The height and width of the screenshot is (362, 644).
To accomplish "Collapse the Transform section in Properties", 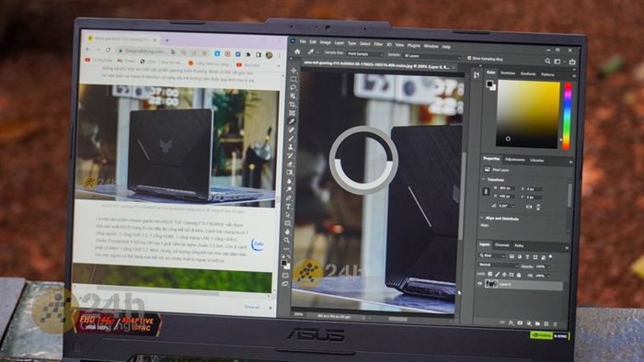I will pyautogui.click(x=483, y=179).
